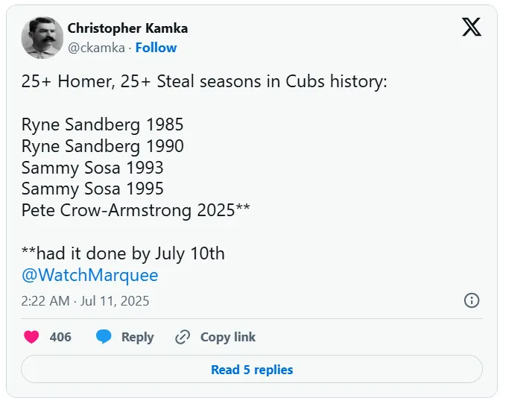Open the X logo in the tweet corner
This screenshot has width=532, height=398.
[x=471, y=27]
